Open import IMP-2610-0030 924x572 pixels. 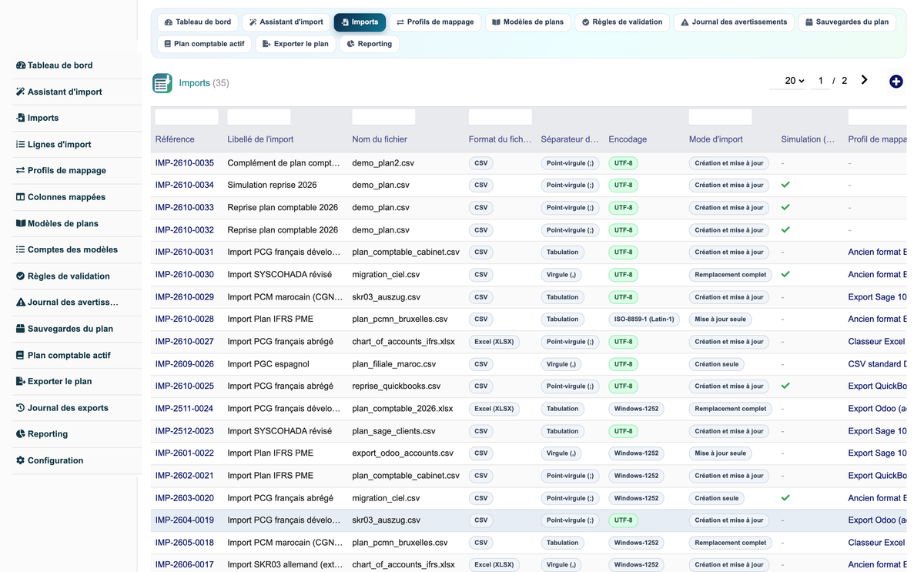(185, 275)
